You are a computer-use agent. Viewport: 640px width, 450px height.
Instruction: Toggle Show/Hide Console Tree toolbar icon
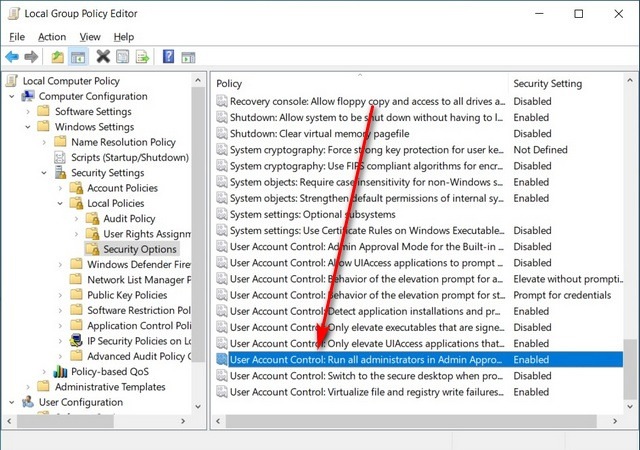coord(78,57)
